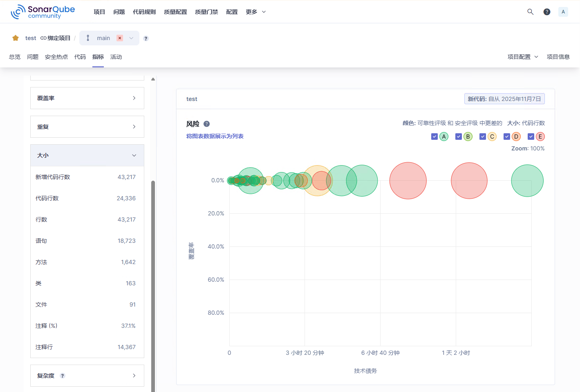The image size is (580, 392).
Task: Open the search icon in the top bar
Action: (530, 12)
